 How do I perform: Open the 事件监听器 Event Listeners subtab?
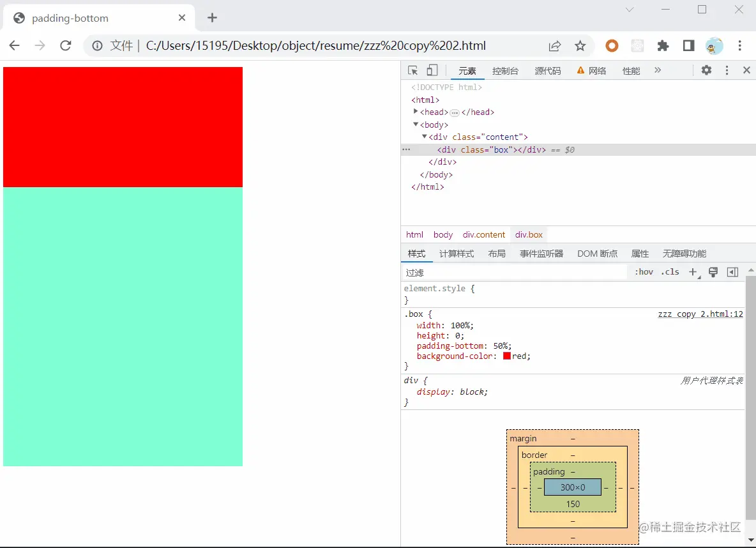click(x=541, y=254)
